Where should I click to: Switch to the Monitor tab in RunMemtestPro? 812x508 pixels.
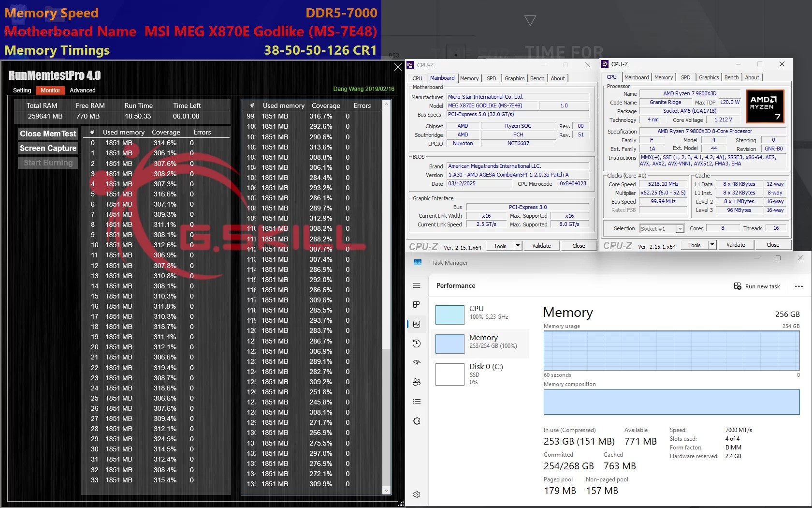tap(50, 90)
